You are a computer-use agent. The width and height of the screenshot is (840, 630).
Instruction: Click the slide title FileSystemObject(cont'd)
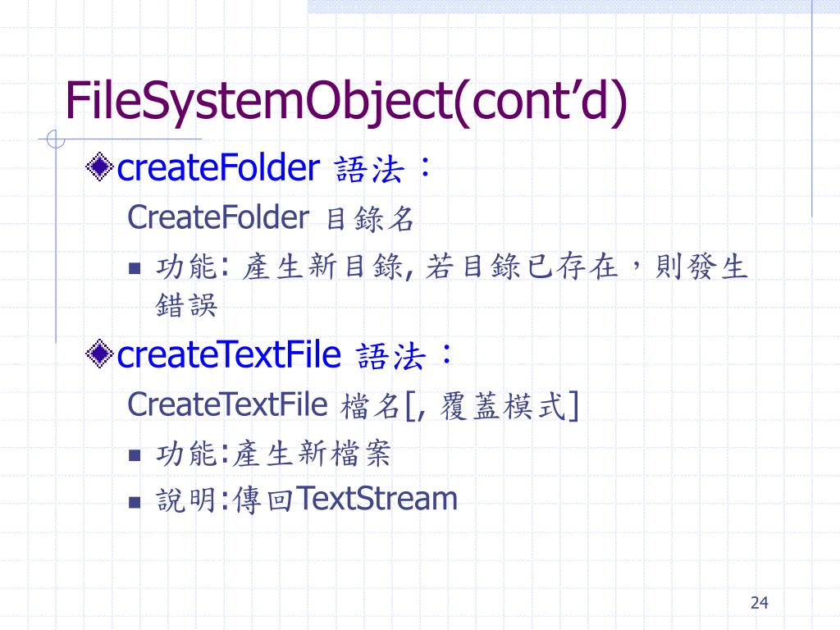346,102
